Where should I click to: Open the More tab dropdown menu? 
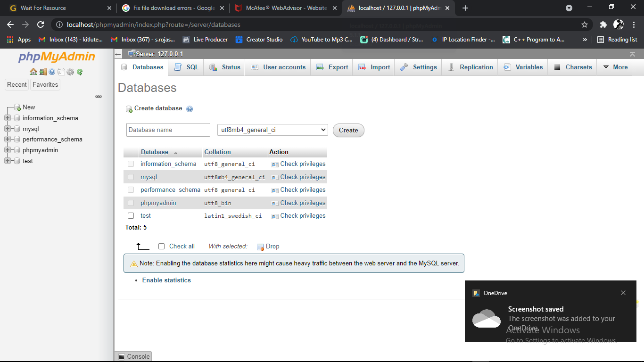click(615, 67)
